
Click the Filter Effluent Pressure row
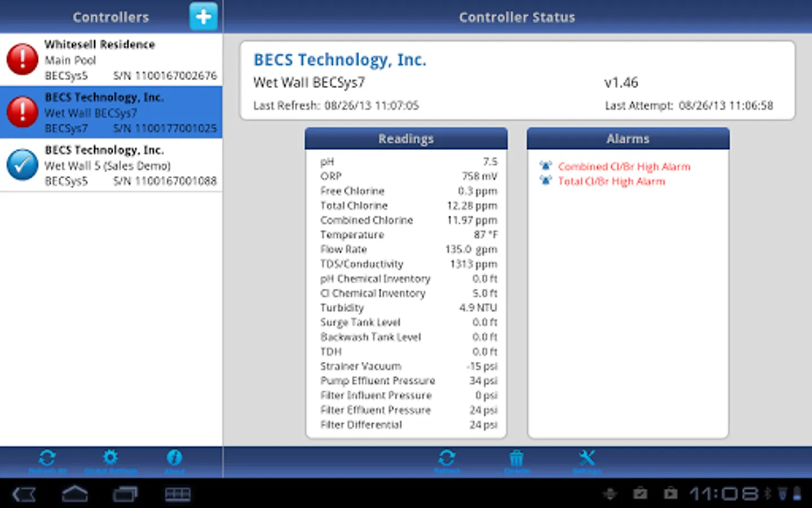coord(409,410)
